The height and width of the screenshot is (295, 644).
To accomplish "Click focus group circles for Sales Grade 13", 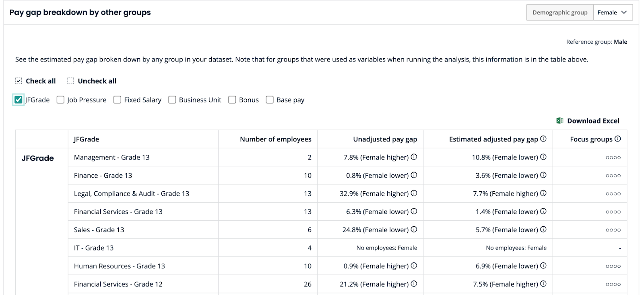I will click(613, 230).
